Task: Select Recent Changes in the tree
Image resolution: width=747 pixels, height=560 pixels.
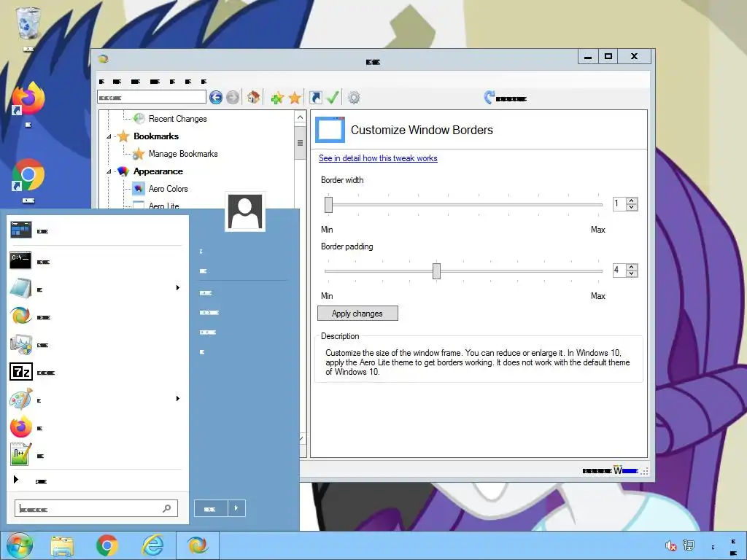Action: 178,119
